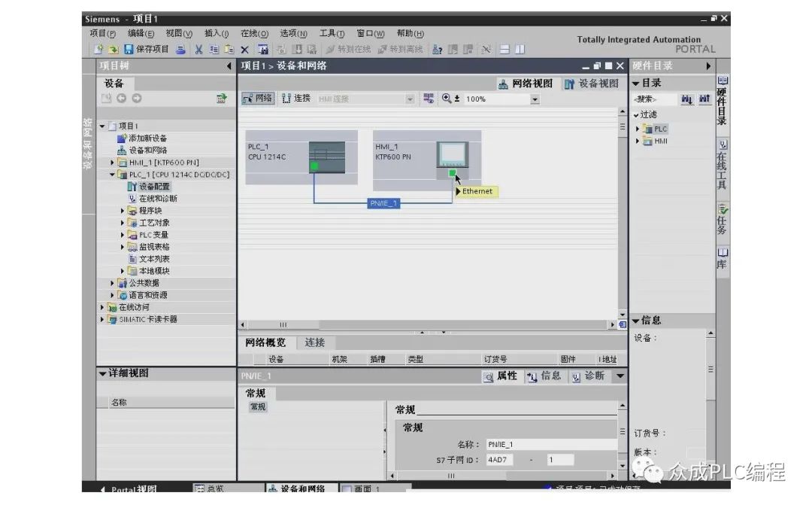Open the 编辑(E) menu
This screenshot has height=508, width=812.
[x=141, y=33]
